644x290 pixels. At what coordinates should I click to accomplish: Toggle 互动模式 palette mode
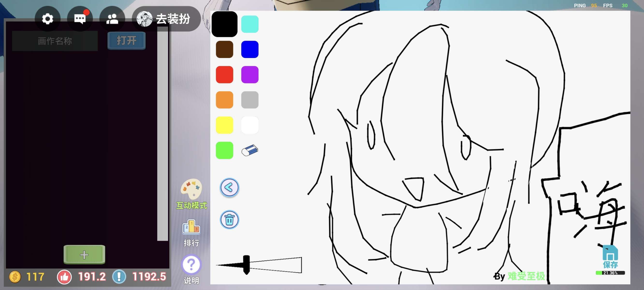(191, 189)
